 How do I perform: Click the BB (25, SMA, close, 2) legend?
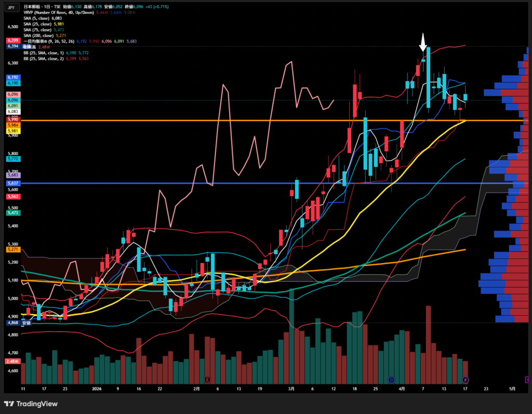pos(53,59)
